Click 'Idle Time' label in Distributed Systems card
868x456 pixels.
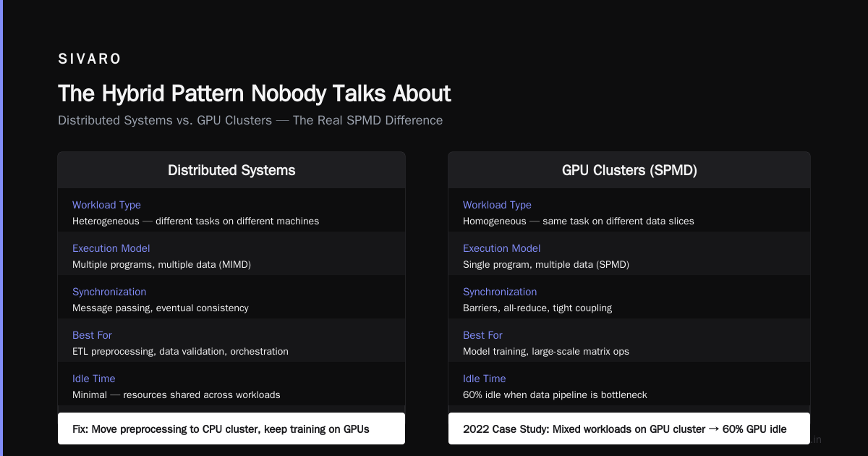[93, 379]
